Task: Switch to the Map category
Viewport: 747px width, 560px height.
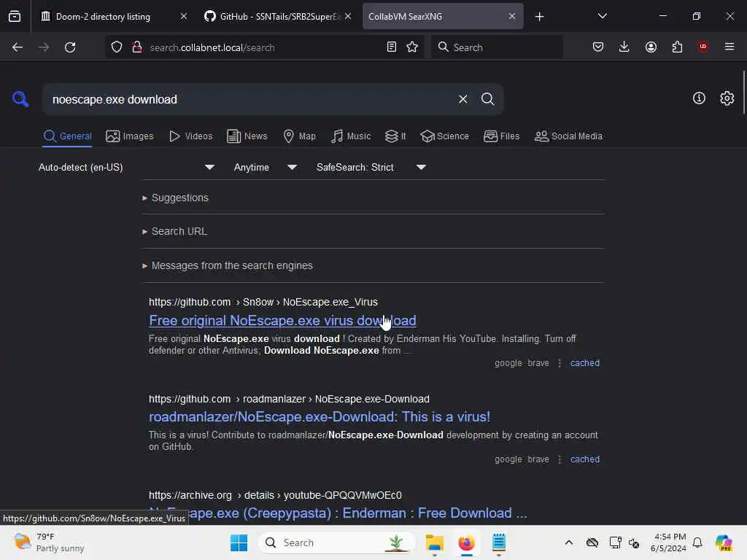Action: (299, 136)
